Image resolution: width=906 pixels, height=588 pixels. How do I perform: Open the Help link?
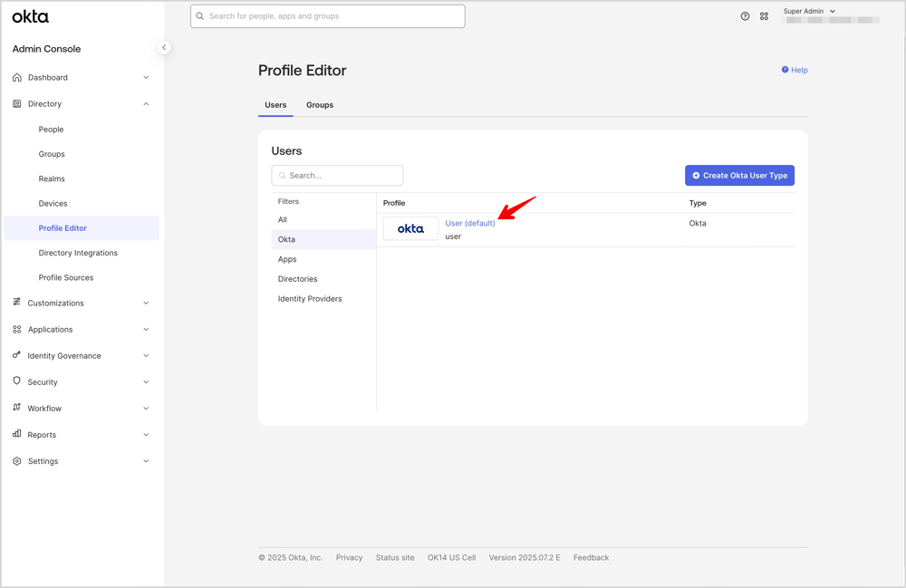click(795, 70)
